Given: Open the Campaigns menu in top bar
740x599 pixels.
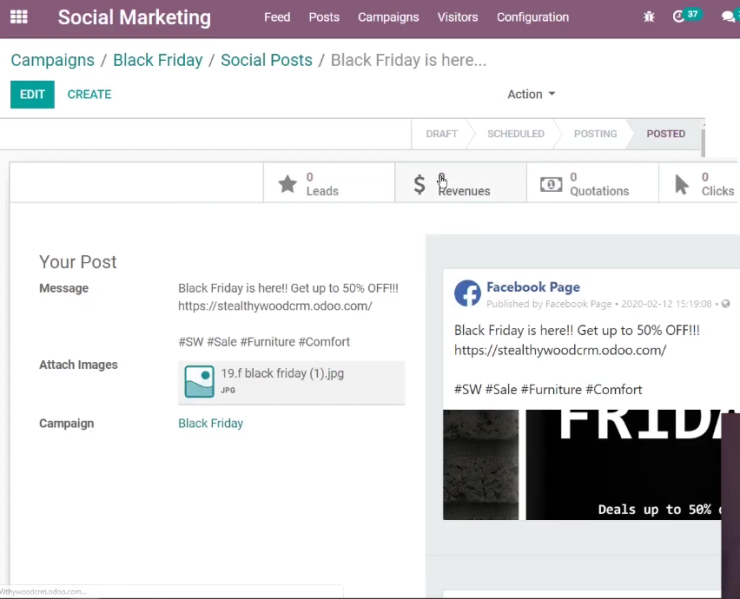Looking at the screenshot, I should coord(388,17).
